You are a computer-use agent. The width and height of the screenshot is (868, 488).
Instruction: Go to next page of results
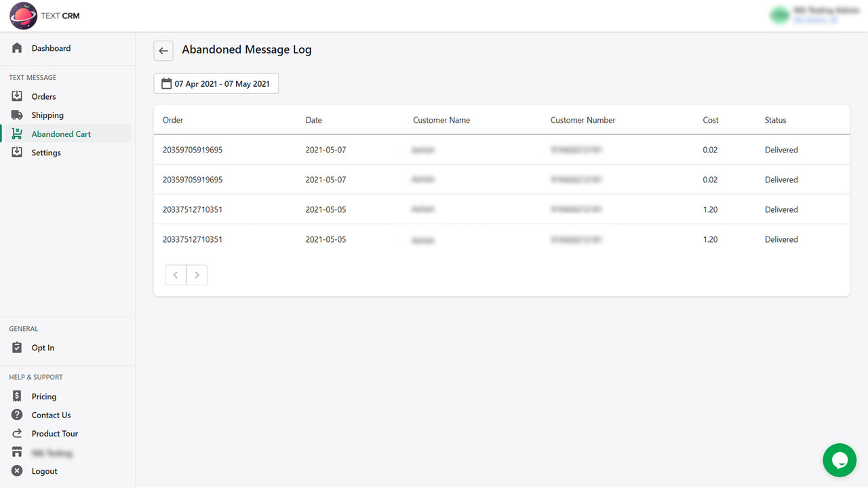click(x=197, y=274)
